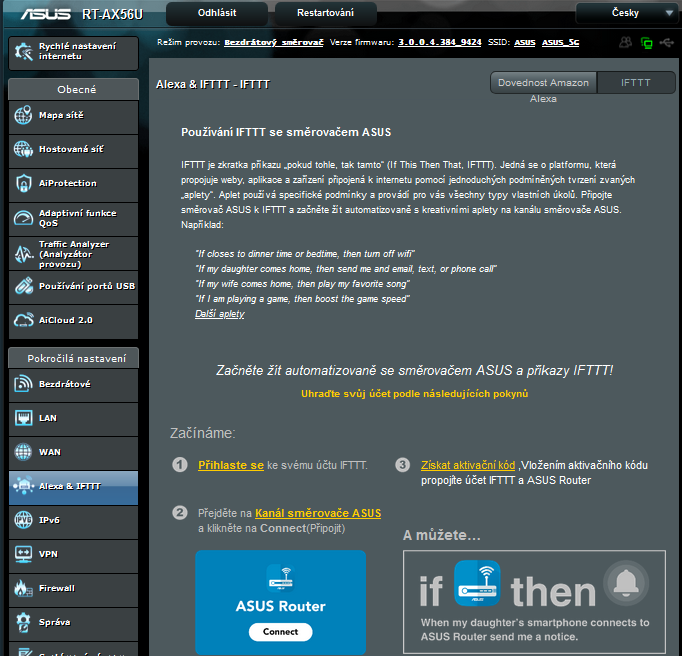Open the Kanál směrovače ASUS link
Image resolution: width=682 pixels, height=656 pixels.
pos(318,513)
